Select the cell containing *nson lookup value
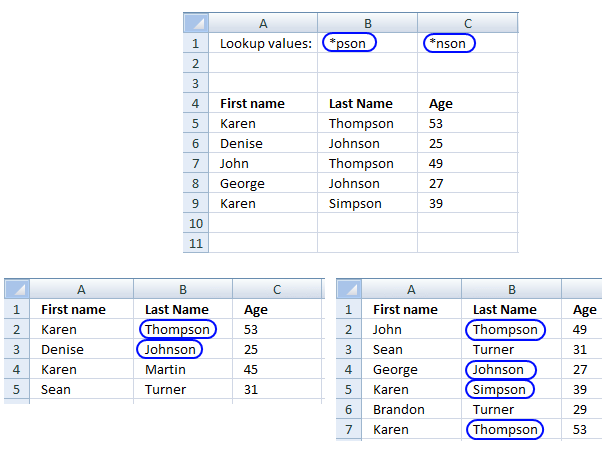Image resolution: width=603 pixels, height=450 pixels. [468, 43]
